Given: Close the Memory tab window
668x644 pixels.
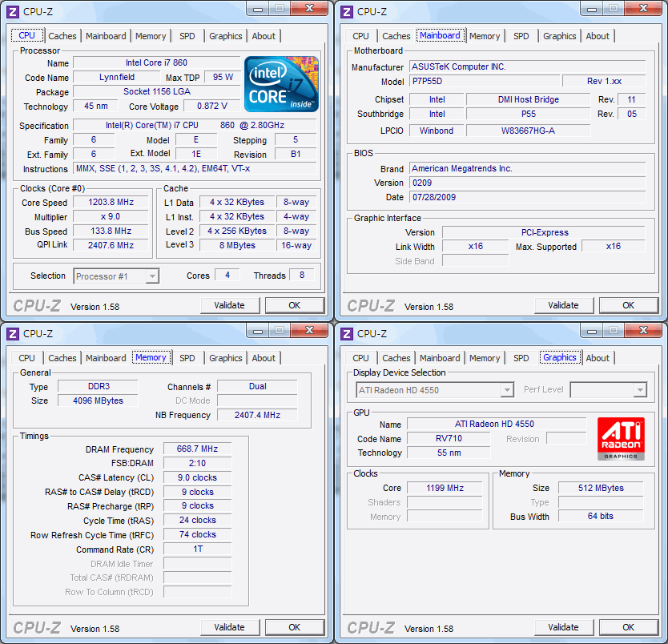Looking at the screenshot, I should pos(309,331).
